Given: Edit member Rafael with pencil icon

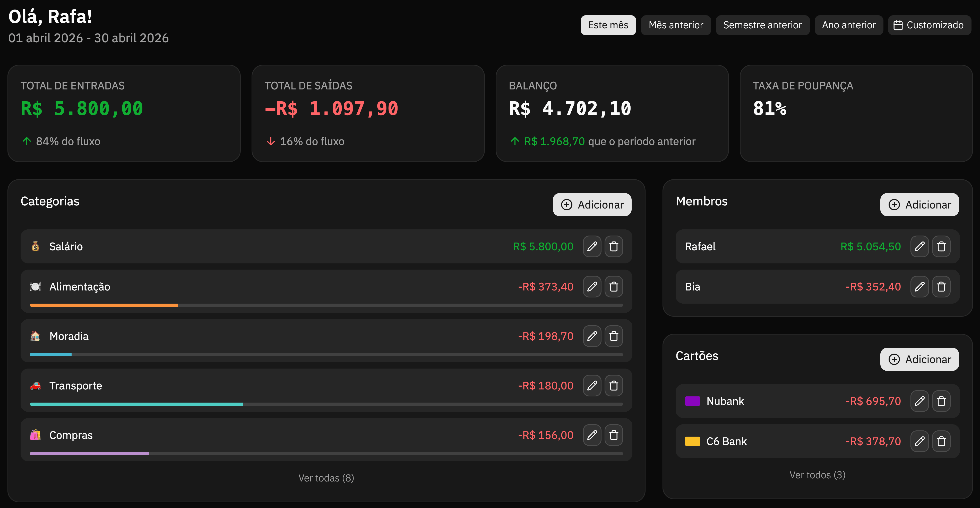Looking at the screenshot, I should pyautogui.click(x=919, y=246).
